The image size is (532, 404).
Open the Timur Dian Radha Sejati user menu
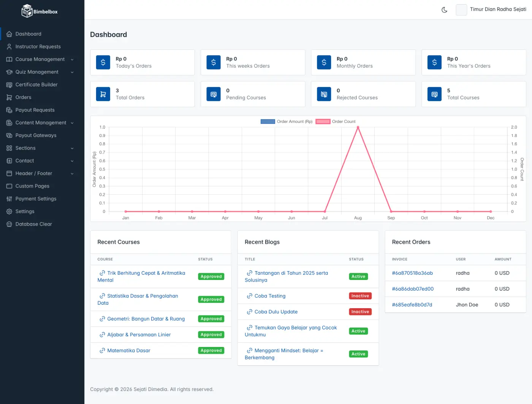(491, 10)
